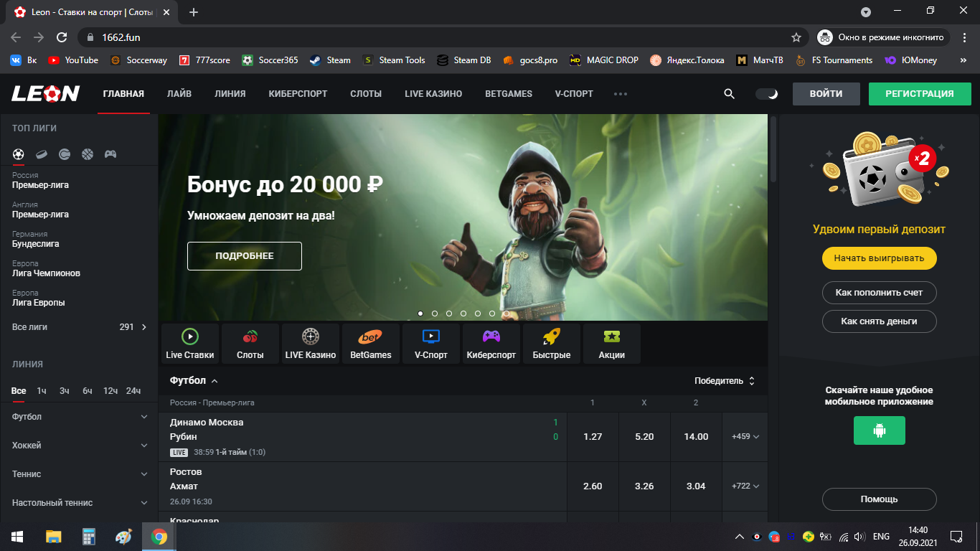Screen dimensions: 980x551
Task: Open the site search magnifier icon
Action: [x=729, y=94]
